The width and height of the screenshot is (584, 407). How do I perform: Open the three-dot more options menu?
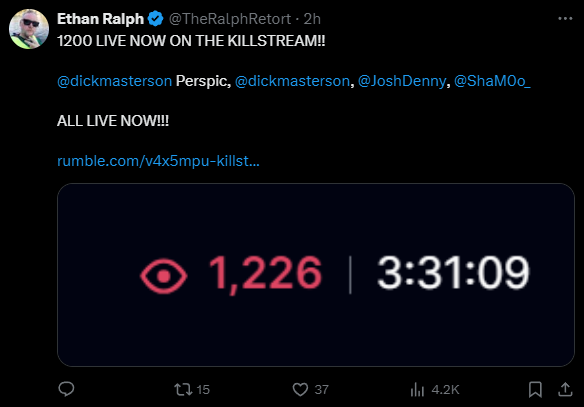click(565, 19)
